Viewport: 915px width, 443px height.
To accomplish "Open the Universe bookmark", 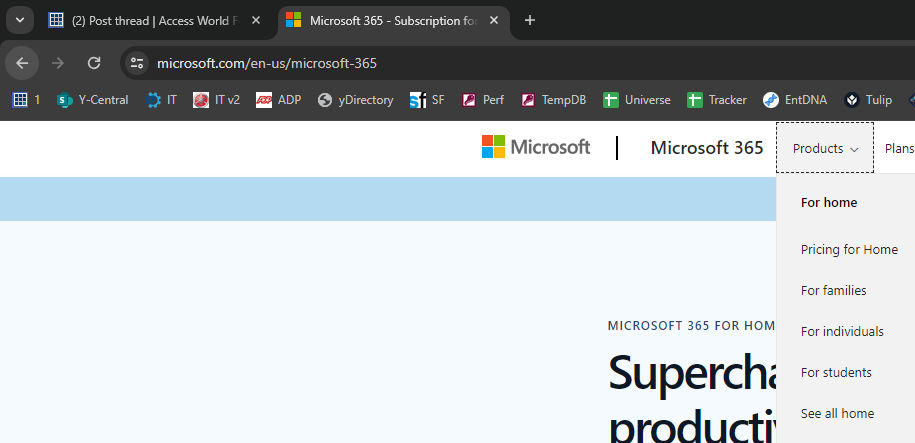I will coord(637,100).
